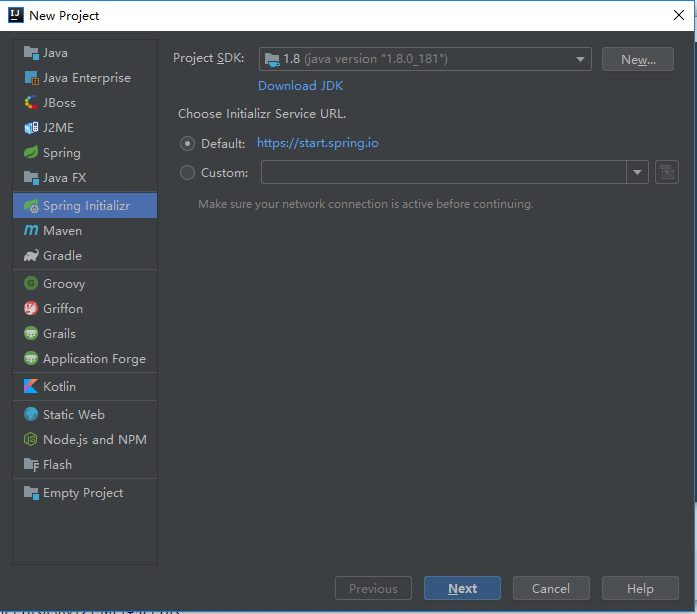Screen dimensions: 697x614
Task: Click the Maven 'm' icon
Action: [31, 230]
